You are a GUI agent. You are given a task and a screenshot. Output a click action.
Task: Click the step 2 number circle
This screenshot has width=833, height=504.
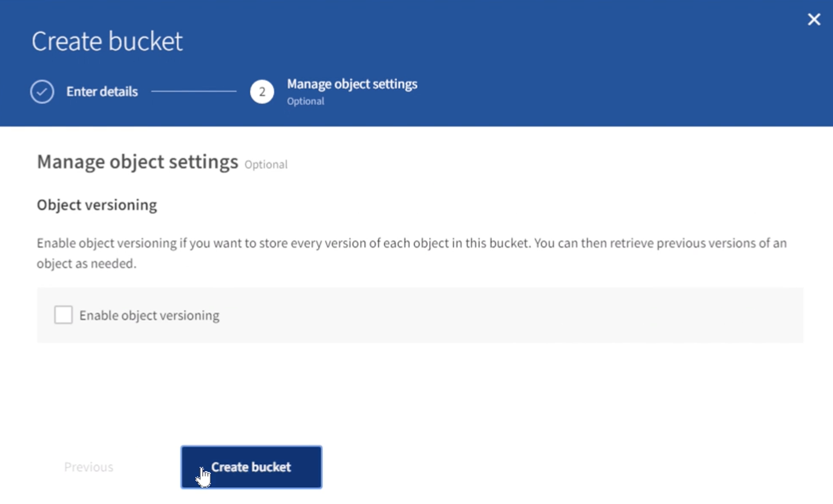[262, 91]
